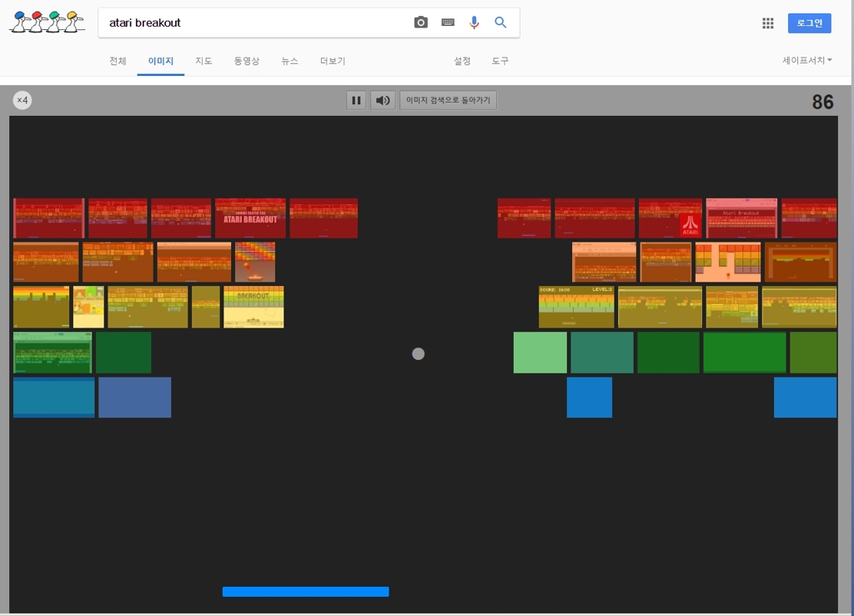Click the 'atari breakout' search field
Viewport: 854px width, 616px height.
click(250, 23)
